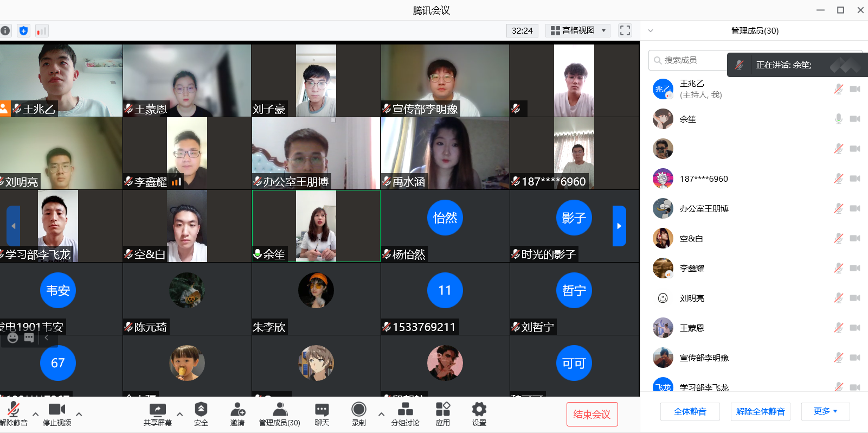The height and width of the screenshot is (433, 868).
Task: Open the apps icon
Action: click(x=442, y=414)
